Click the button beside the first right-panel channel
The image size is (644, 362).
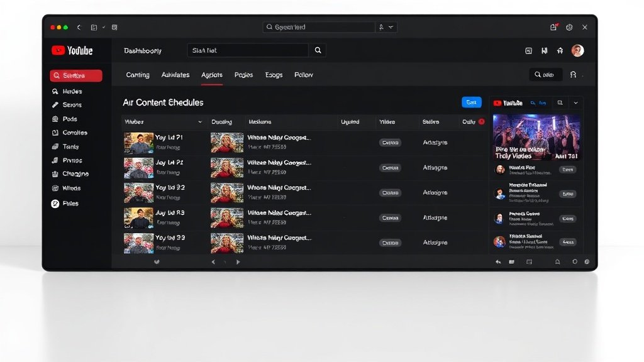coord(568,170)
